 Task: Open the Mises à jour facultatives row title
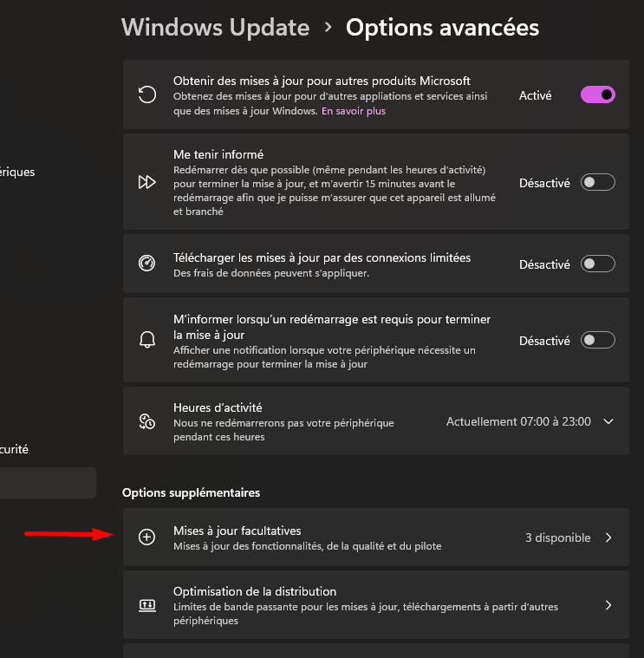coord(237,531)
